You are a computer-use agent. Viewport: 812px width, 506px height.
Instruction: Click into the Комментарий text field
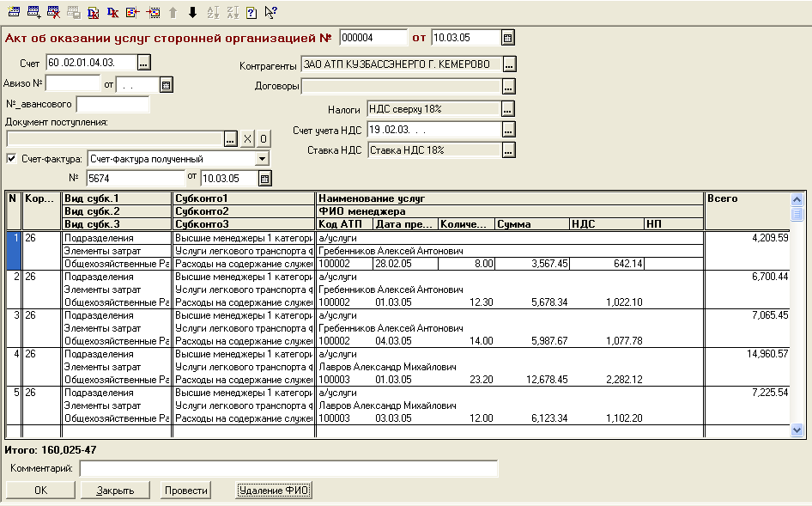288,468
